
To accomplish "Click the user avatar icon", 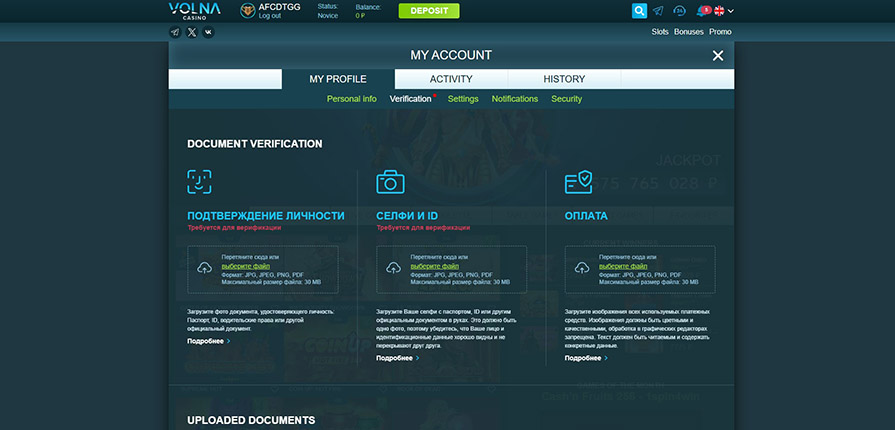I will [248, 11].
